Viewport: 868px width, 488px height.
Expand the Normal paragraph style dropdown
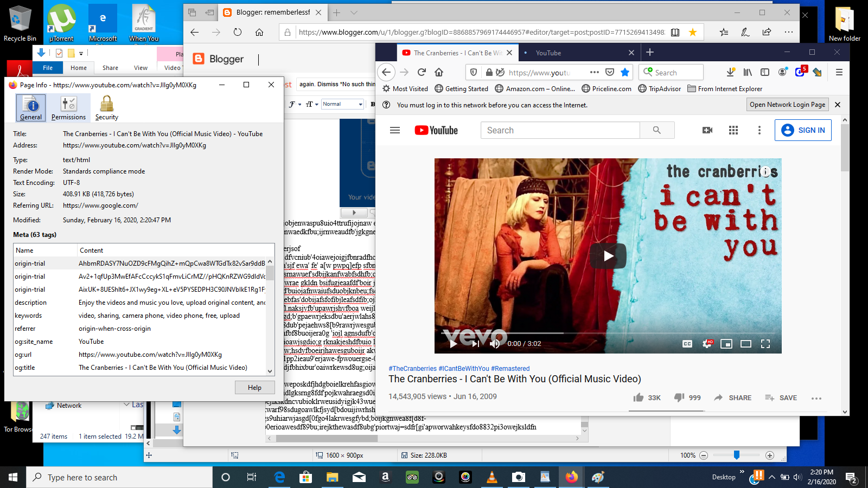click(342, 104)
